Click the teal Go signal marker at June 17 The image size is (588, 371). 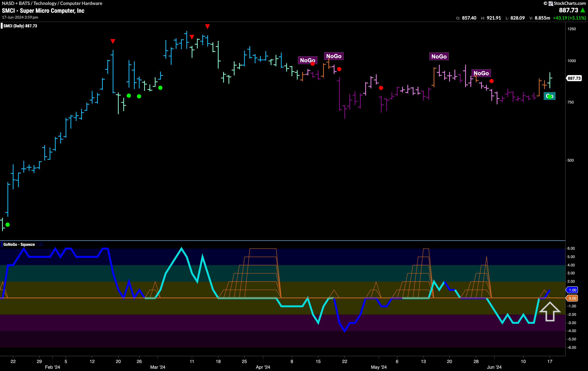549,96
